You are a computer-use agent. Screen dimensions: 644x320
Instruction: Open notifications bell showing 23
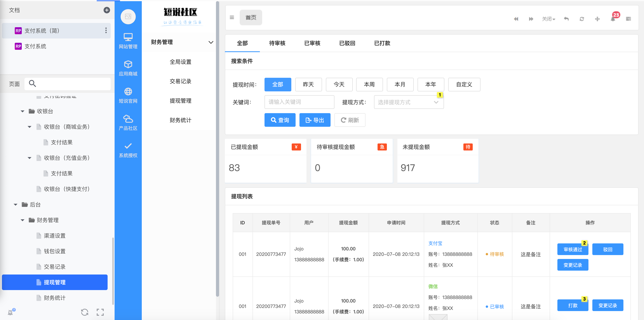pyautogui.click(x=614, y=17)
